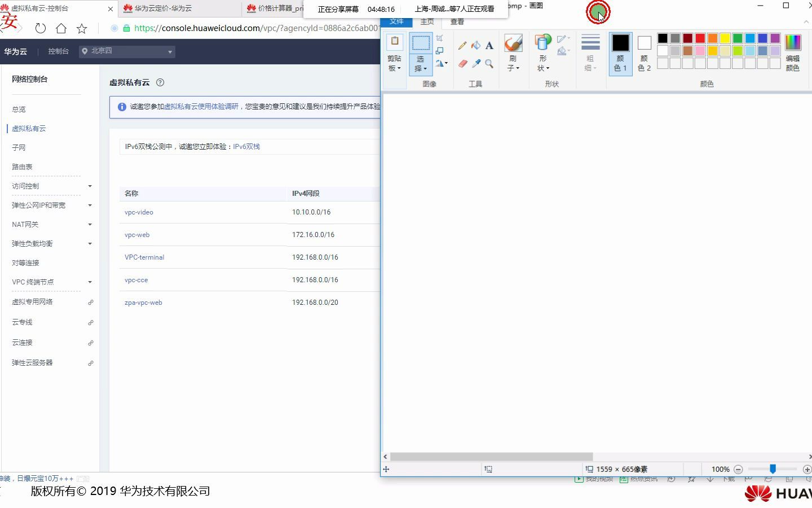Select the Pencil tool in Paint
Screen dimensions: 812x508
(x=462, y=46)
